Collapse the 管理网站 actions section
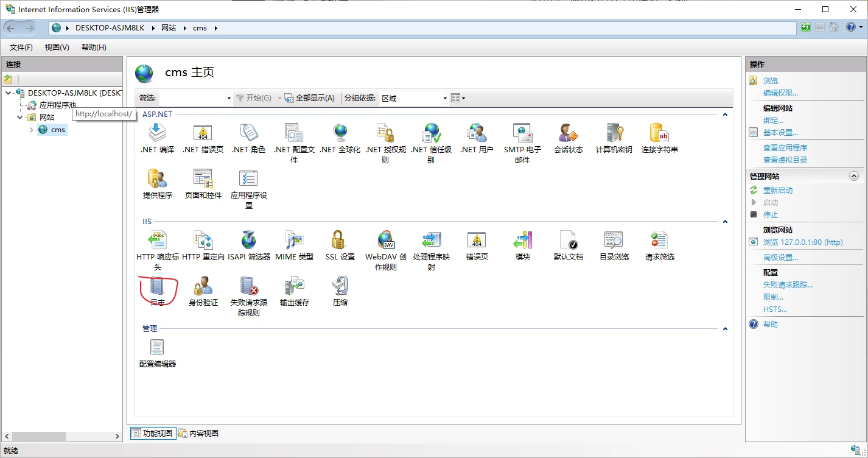868x458 pixels. (x=853, y=176)
